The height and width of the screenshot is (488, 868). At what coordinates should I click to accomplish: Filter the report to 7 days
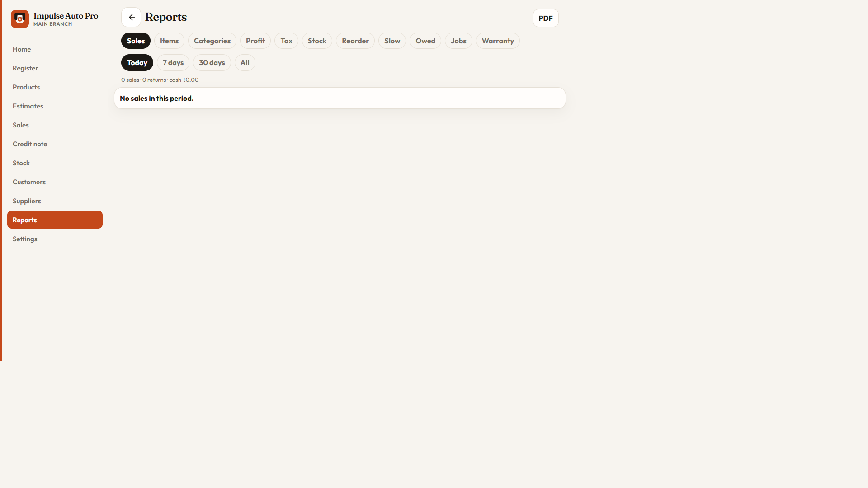point(173,62)
